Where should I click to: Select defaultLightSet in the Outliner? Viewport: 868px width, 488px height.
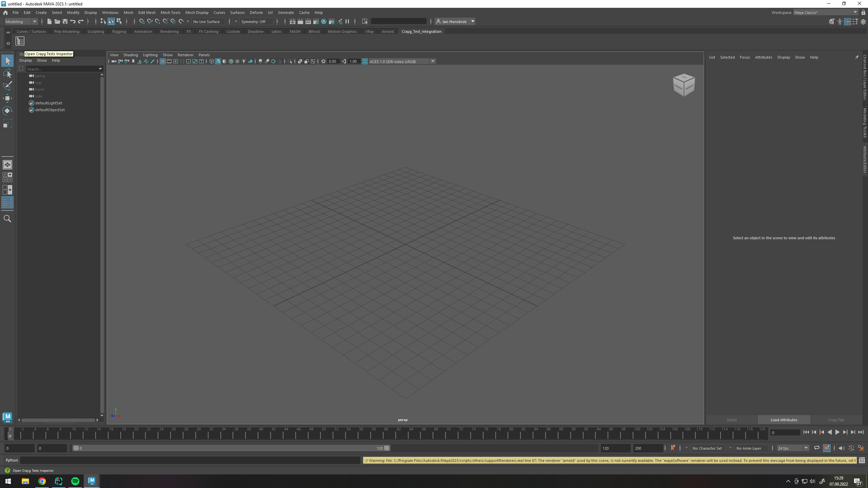click(48, 103)
